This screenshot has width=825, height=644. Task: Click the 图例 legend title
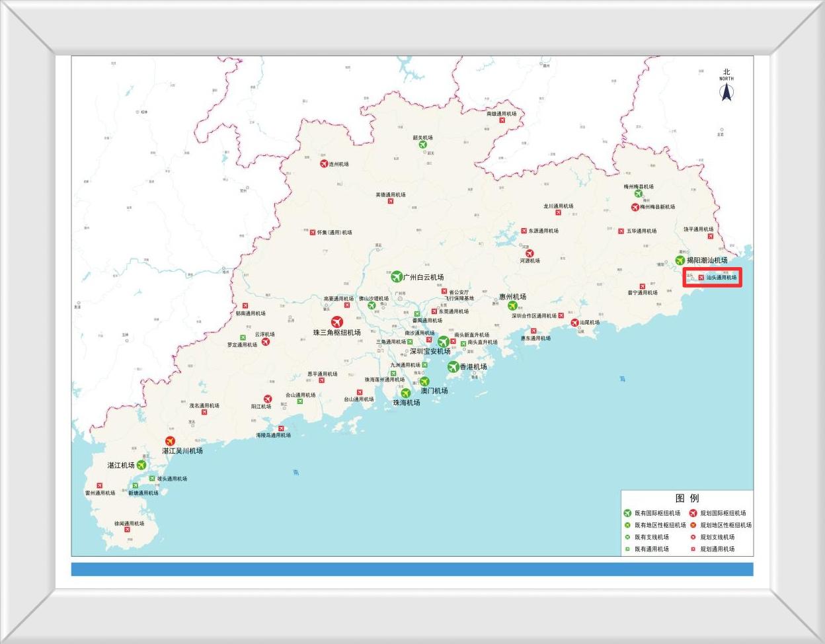coord(687,499)
